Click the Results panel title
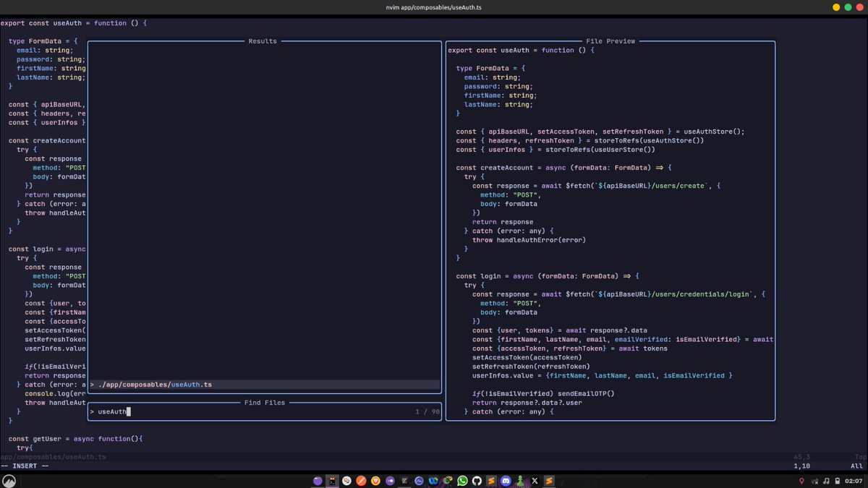The height and width of the screenshot is (488, 868). (x=263, y=41)
